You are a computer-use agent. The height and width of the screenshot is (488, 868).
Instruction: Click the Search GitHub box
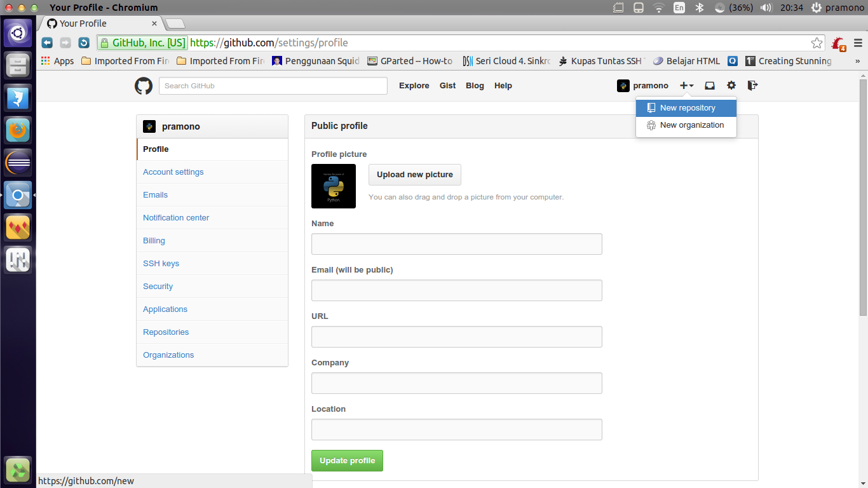coord(273,86)
